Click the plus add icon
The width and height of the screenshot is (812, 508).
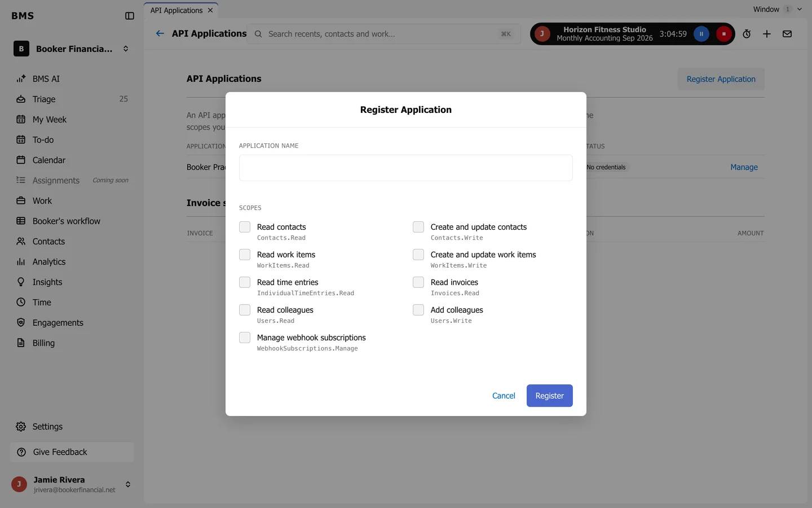[x=767, y=34]
